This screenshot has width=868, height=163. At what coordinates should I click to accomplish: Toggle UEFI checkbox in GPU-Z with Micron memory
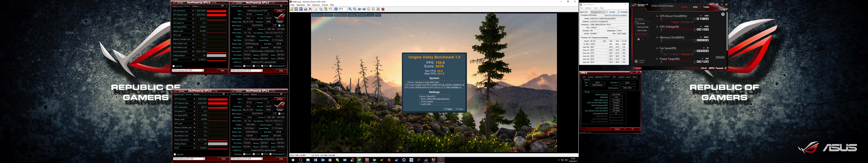click(279, 114)
